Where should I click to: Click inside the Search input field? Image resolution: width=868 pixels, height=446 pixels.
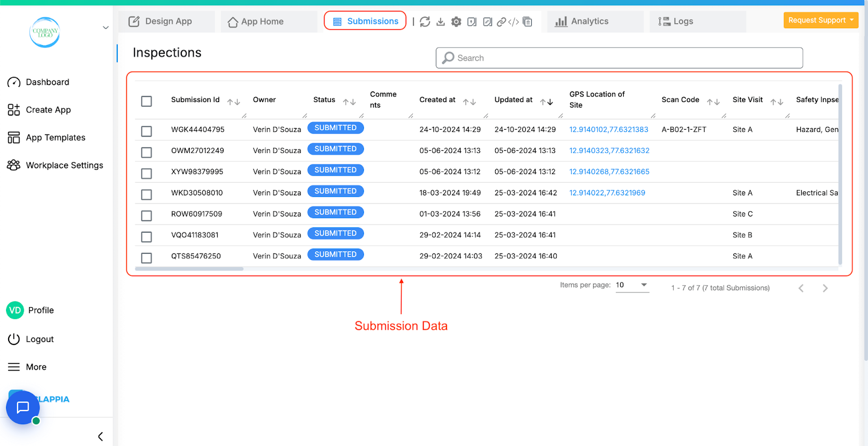pos(619,58)
